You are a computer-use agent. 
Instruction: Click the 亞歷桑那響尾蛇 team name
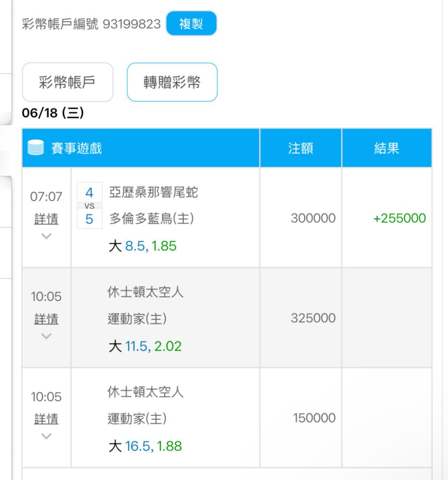(x=154, y=192)
